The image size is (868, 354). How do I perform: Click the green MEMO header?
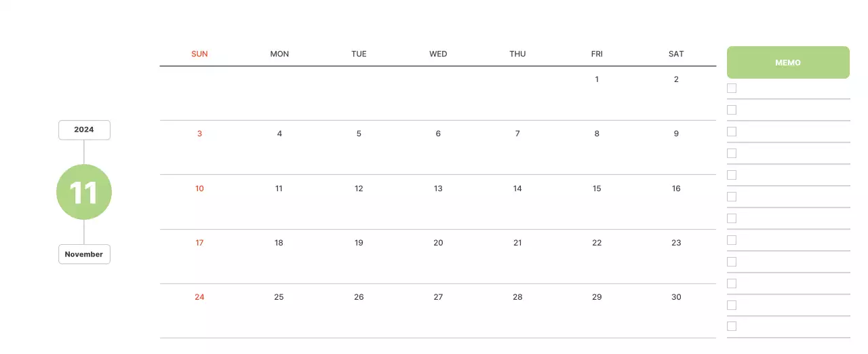[788, 62]
